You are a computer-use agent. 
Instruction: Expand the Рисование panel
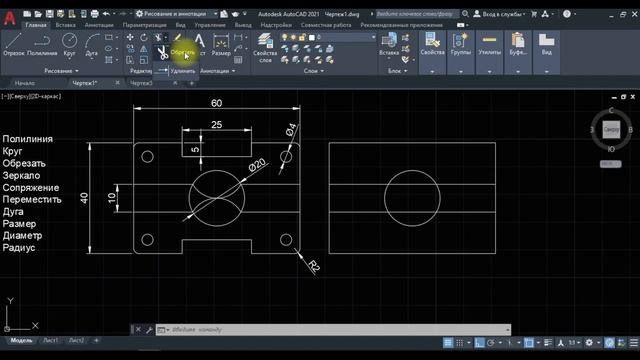tap(61, 71)
